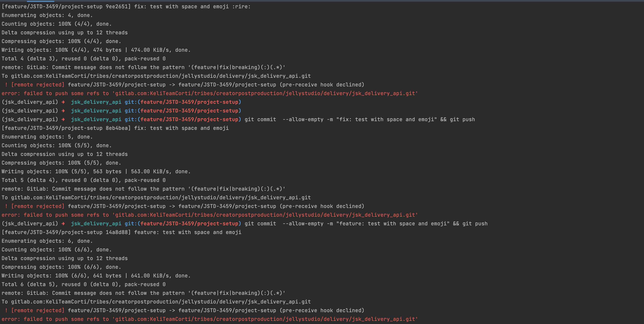Click the ':rire:' emoji text in the first line
The width and height of the screenshot is (644, 324).
coord(241,7)
